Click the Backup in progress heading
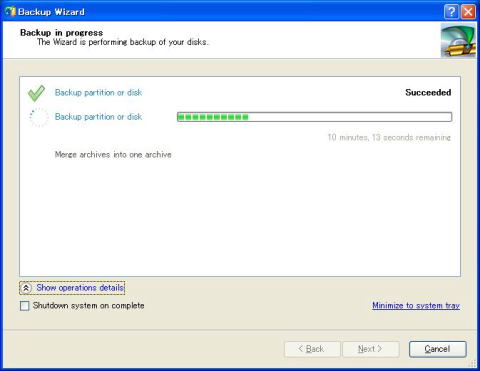 click(61, 33)
